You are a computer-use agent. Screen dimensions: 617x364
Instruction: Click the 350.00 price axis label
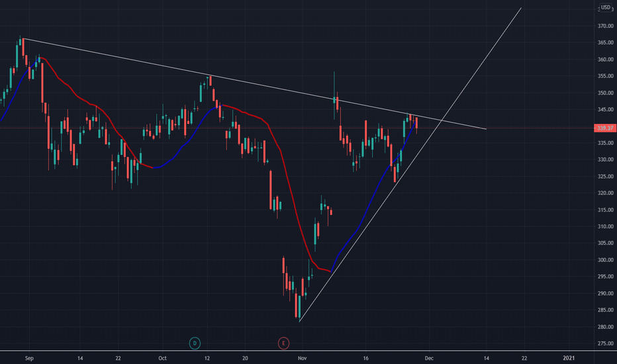pos(606,93)
